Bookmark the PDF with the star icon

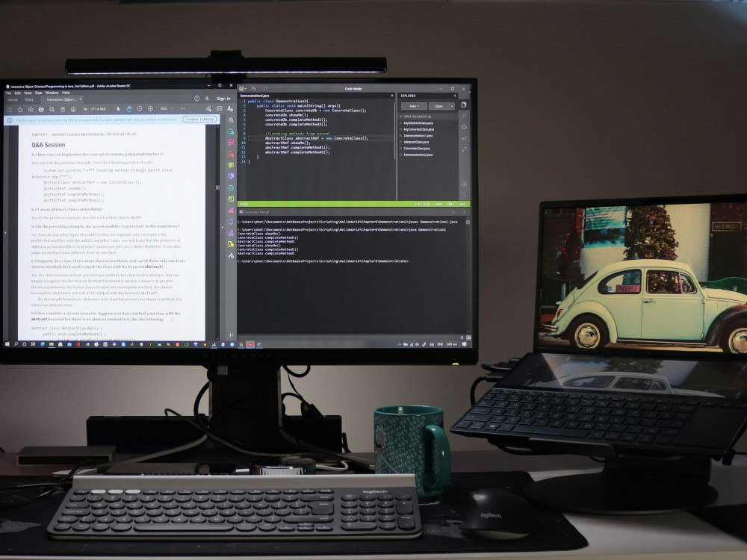20,110
